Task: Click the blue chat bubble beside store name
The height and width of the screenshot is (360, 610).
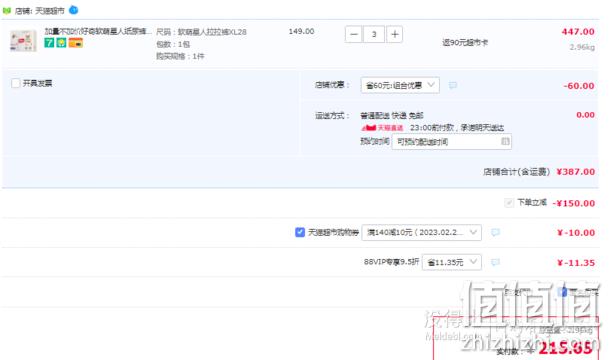Action: click(74, 10)
